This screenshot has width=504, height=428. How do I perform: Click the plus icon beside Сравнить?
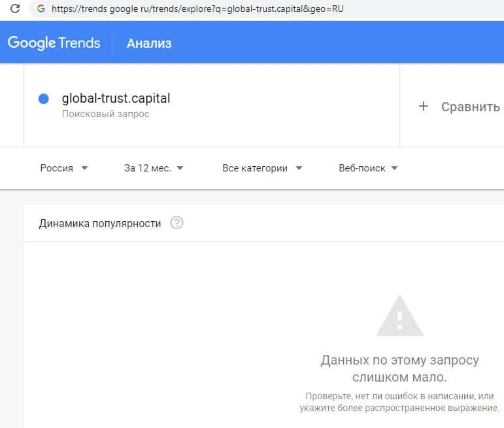423,106
